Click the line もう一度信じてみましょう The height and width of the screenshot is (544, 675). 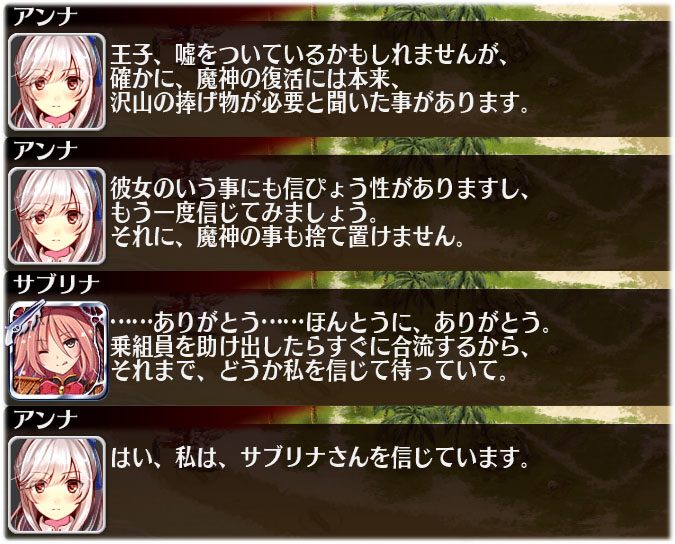[245, 213]
